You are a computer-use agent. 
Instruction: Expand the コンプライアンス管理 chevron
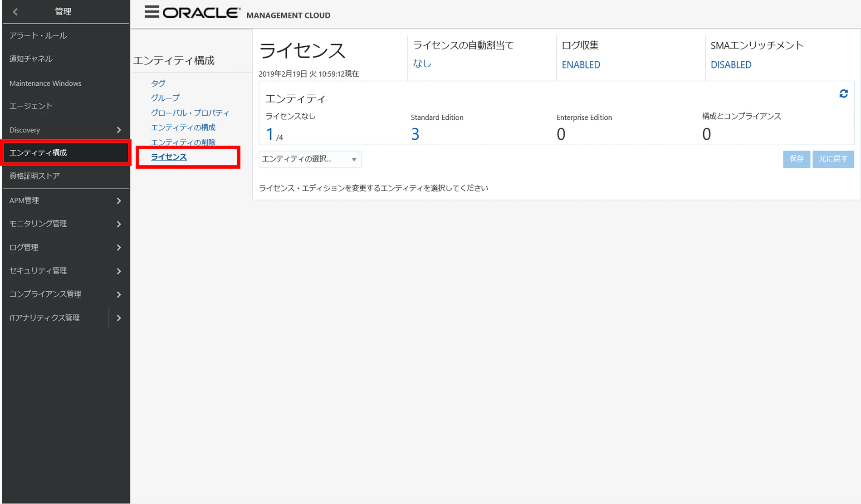[x=119, y=295]
